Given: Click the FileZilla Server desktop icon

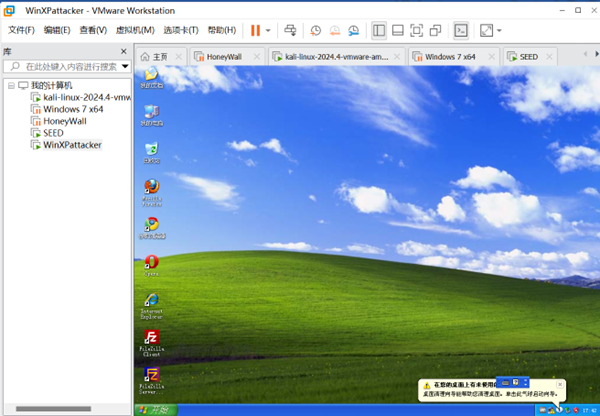Looking at the screenshot, I should [x=152, y=381].
